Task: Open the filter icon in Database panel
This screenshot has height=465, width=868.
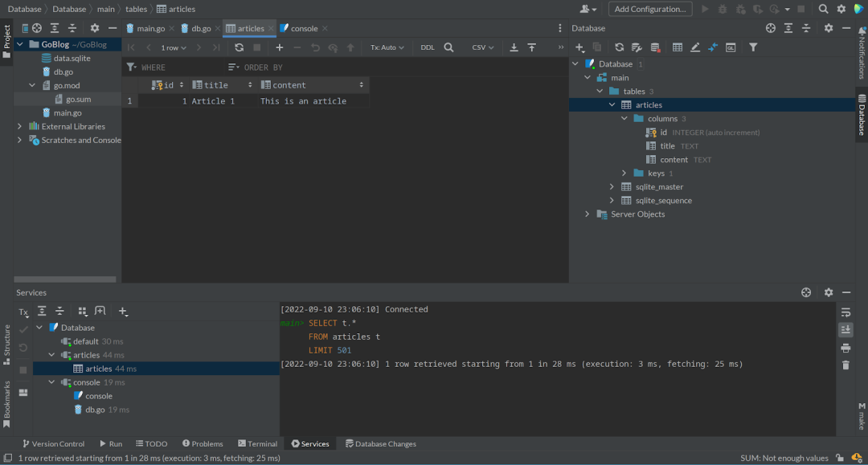Action: coord(753,47)
